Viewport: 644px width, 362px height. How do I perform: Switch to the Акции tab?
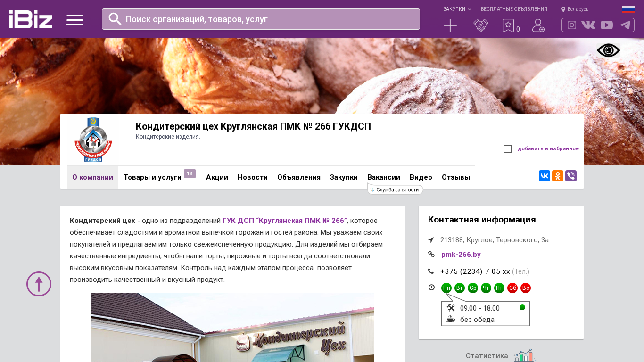pyautogui.click(x=217, y=177)
